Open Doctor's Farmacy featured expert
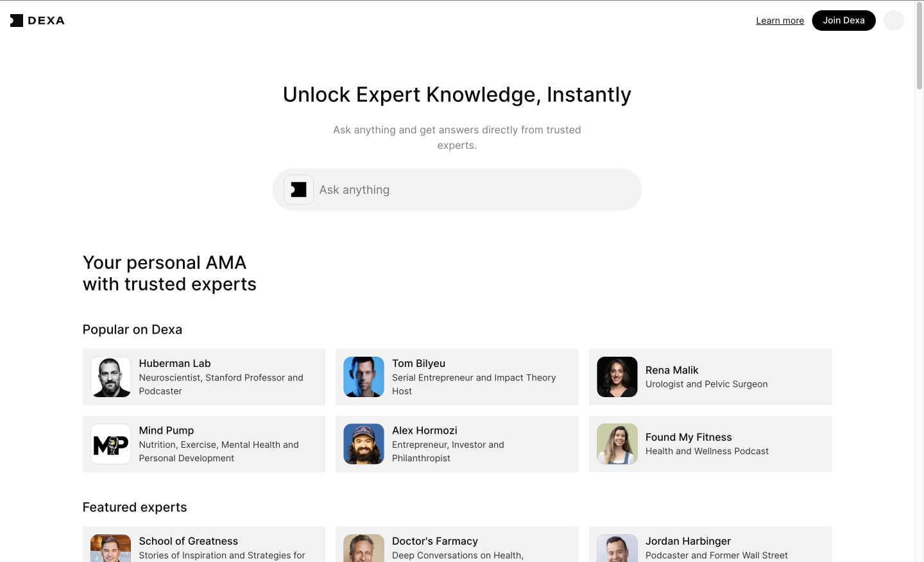Image resolution: width=924 pixels, height=562 pixels. click(457, 545)
